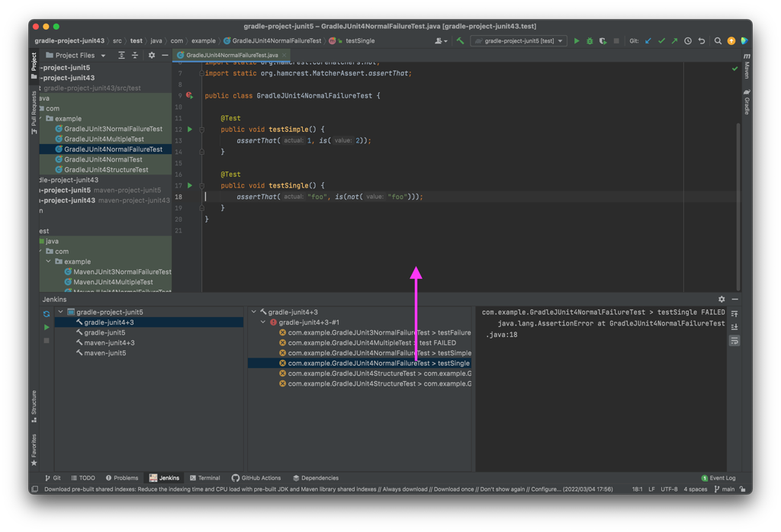Collapse the gradle-project-junit5 Jenkins node

point(61,312)
